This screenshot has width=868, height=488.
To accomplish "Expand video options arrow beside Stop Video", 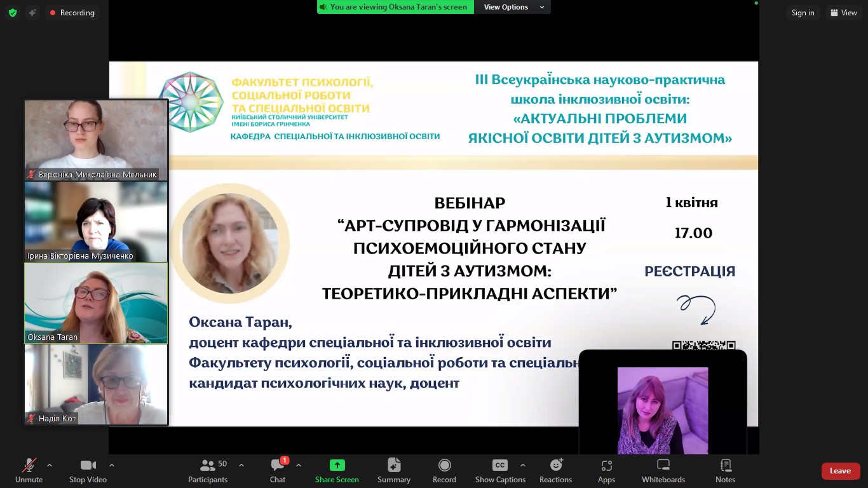I will [112, 465].
